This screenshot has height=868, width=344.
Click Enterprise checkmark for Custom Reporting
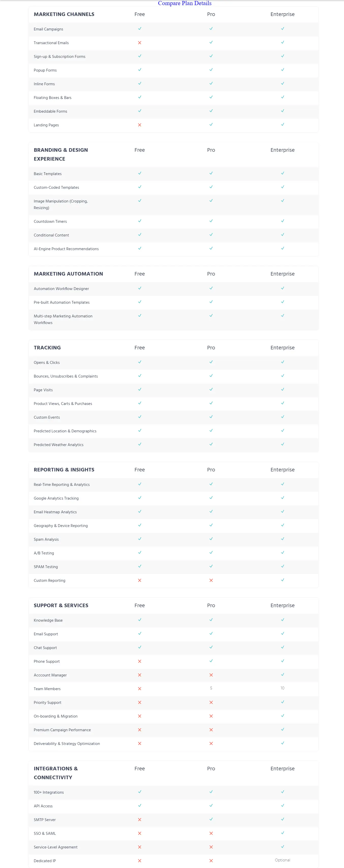point(283,580)
